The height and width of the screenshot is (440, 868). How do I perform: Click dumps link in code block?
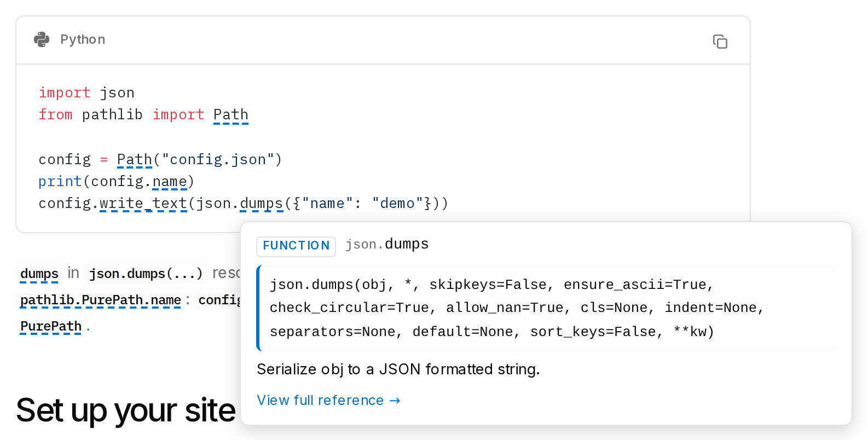point(262,204)
